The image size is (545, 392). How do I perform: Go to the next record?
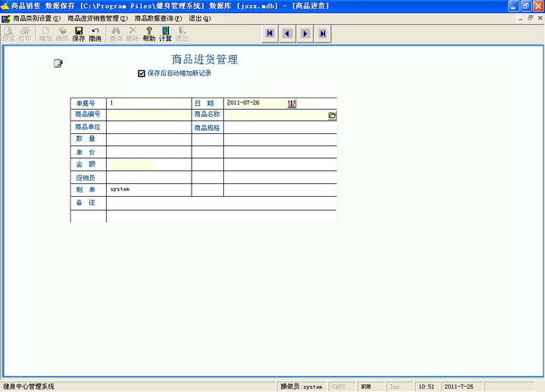click(x=305, y=34)
